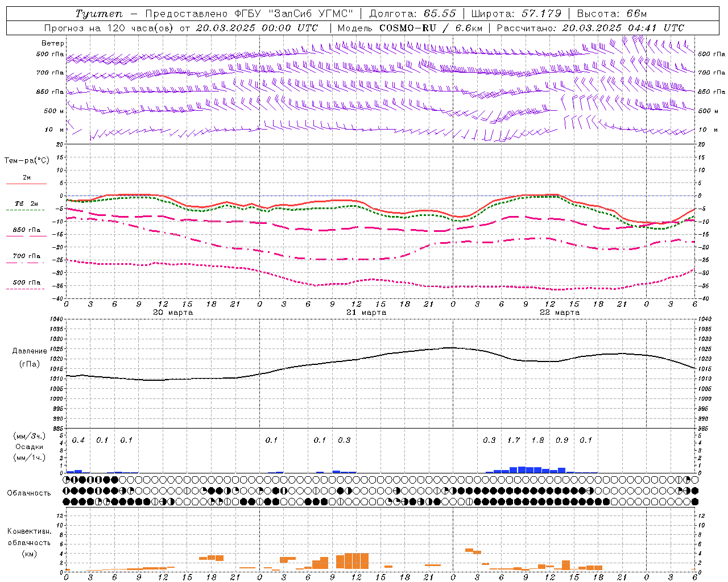Click the '20 марта' date label
This screenshot has height=582, width=728.
pos(173,313)
